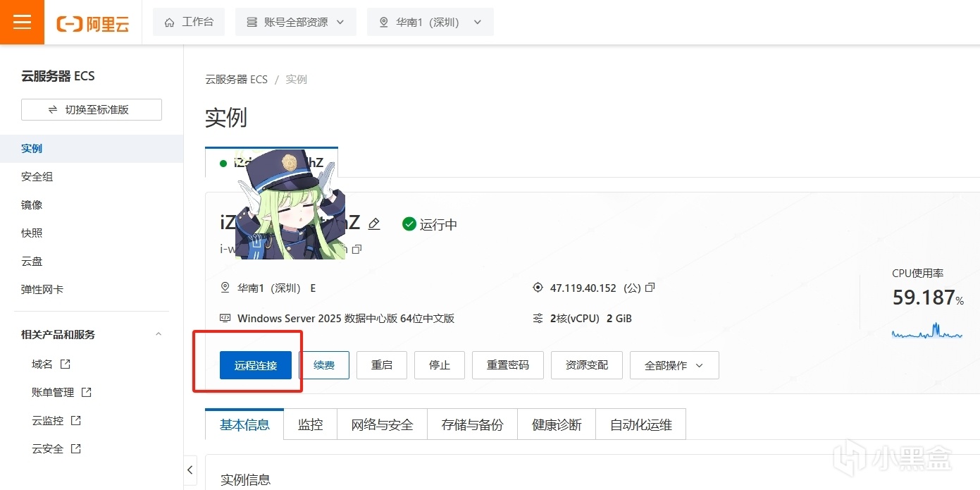This screenshot has height=490, width=980.
Task: Select 实例 in the sidebar
Action: tap(92, 149)
